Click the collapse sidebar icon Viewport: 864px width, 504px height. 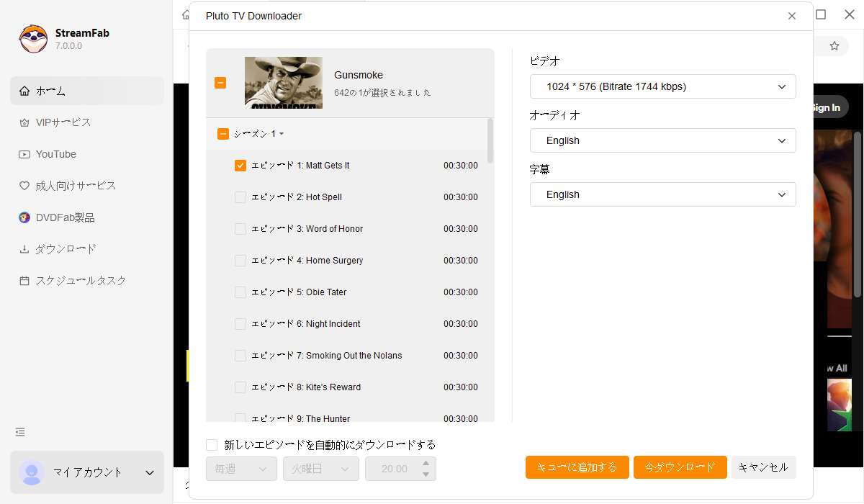tap(20, 432)
